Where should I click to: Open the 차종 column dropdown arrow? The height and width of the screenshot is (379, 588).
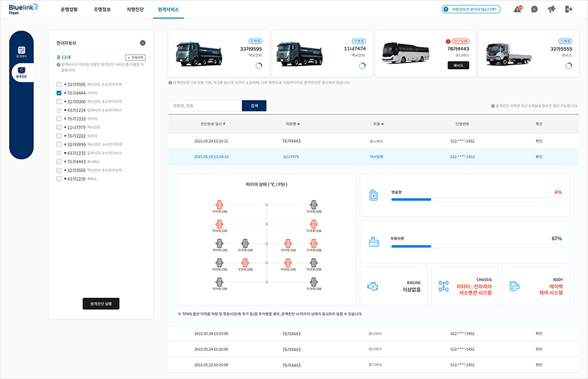point(382,124)
